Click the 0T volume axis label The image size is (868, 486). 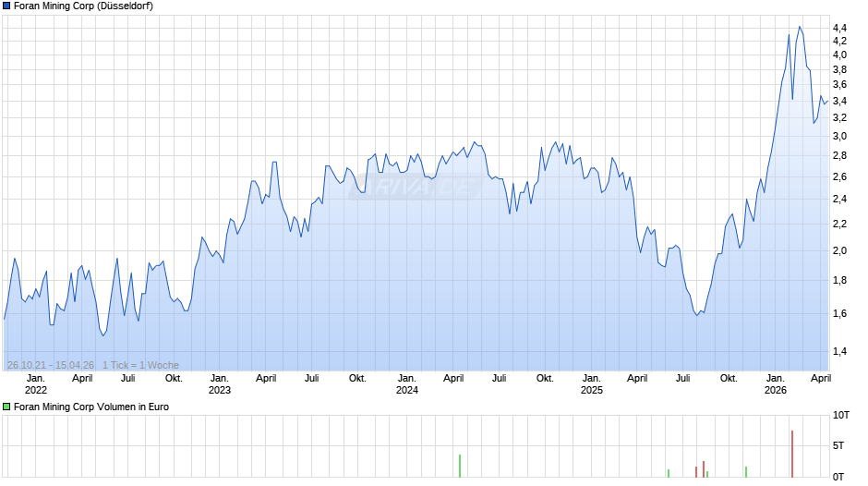838,477
